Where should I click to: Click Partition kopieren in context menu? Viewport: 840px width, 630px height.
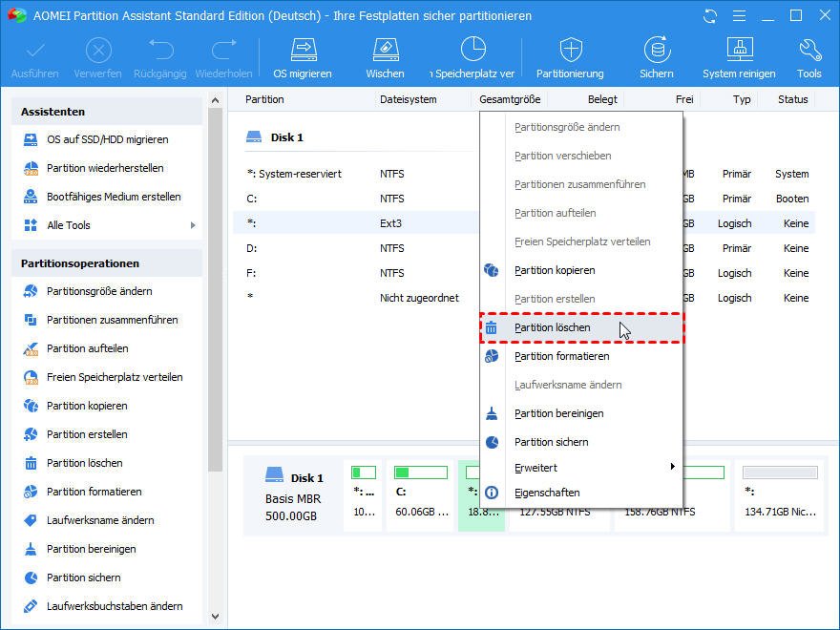(x=581, y=270)
